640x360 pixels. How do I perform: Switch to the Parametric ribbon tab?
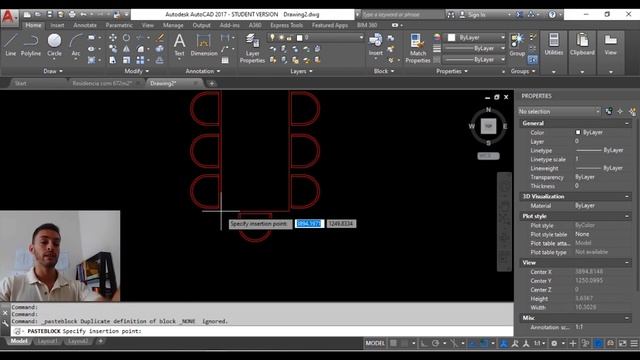[119, 25]
